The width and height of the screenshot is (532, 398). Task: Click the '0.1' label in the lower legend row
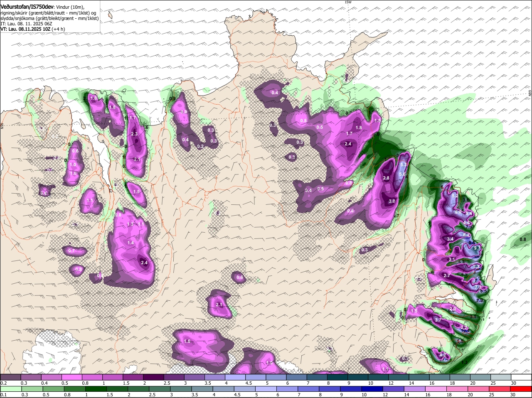3,395
